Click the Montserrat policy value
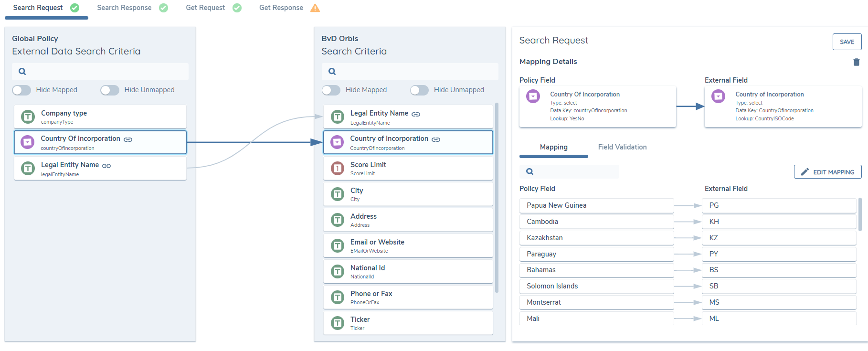This screenshot has height=351, width=868. (596, 302)
